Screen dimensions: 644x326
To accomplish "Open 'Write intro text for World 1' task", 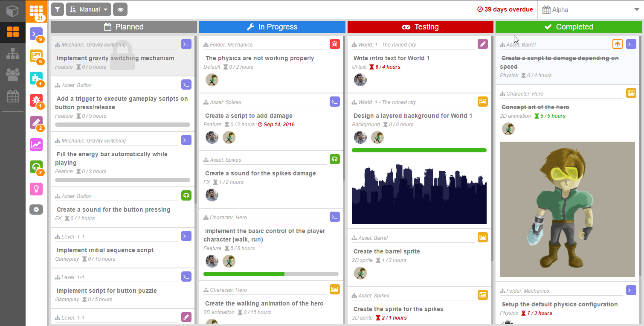I will click(391, 58).
